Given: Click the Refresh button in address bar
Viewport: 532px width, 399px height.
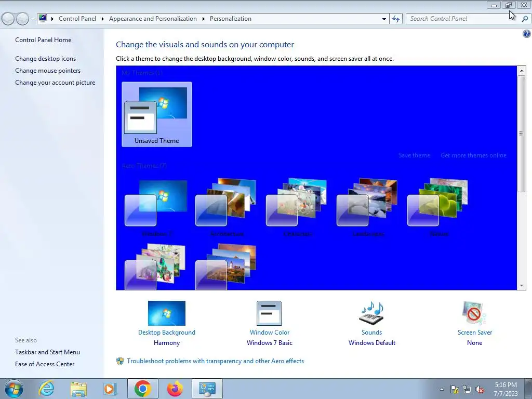Looking at the screenshot, I should point(395,19).
